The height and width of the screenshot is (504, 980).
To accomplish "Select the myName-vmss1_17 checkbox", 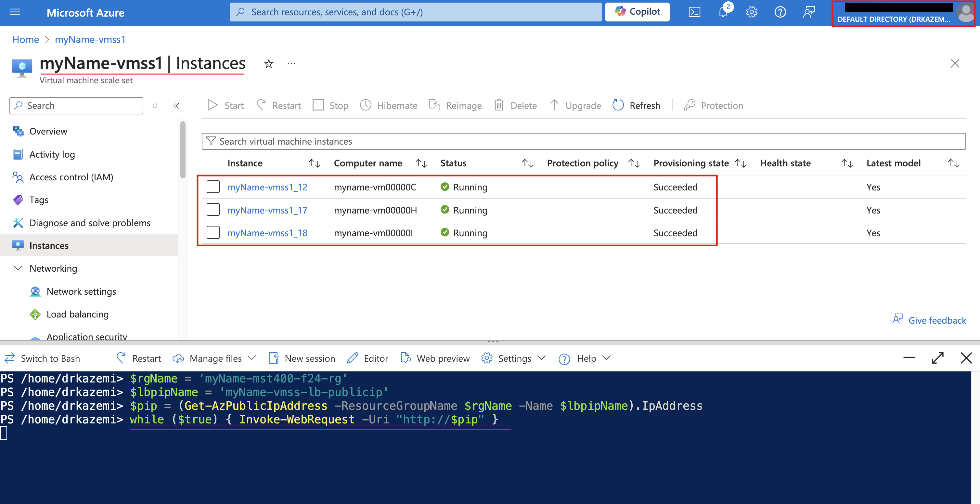I will pyautogui.click(x=213, y=210).
